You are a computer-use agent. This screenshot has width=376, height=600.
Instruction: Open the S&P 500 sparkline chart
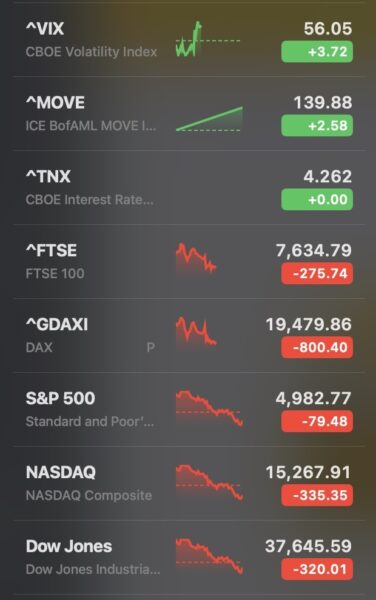click(209, 408)
